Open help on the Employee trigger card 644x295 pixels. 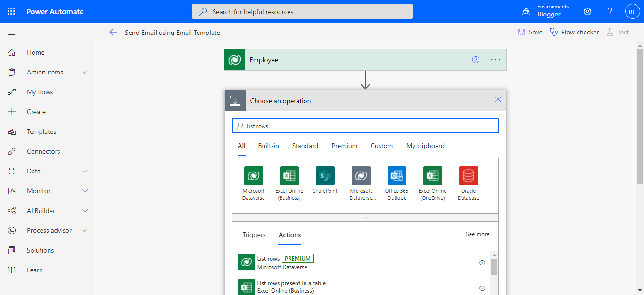pyautogui.click(x=476, y=60)
